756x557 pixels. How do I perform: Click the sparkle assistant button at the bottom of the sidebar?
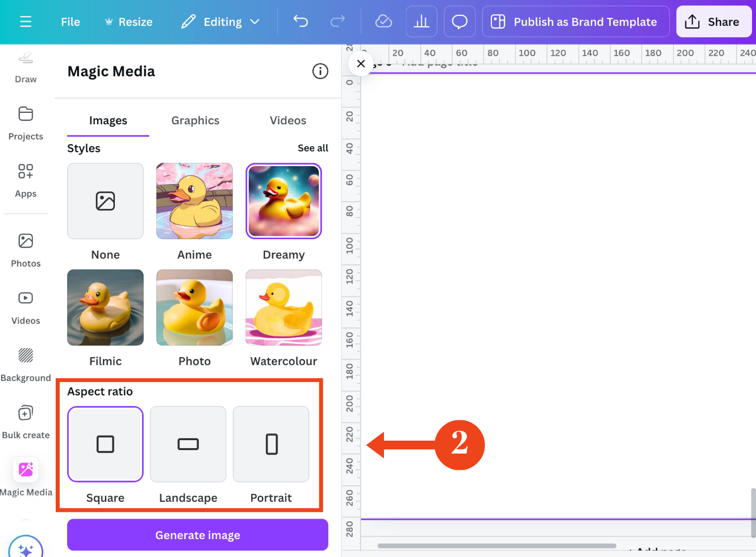click(x=25, y=547)
